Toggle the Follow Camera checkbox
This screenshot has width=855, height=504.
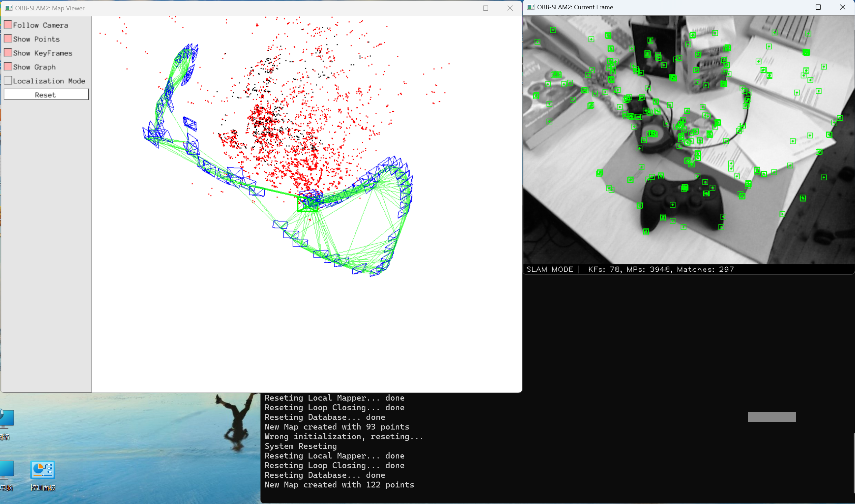[8, 25]
